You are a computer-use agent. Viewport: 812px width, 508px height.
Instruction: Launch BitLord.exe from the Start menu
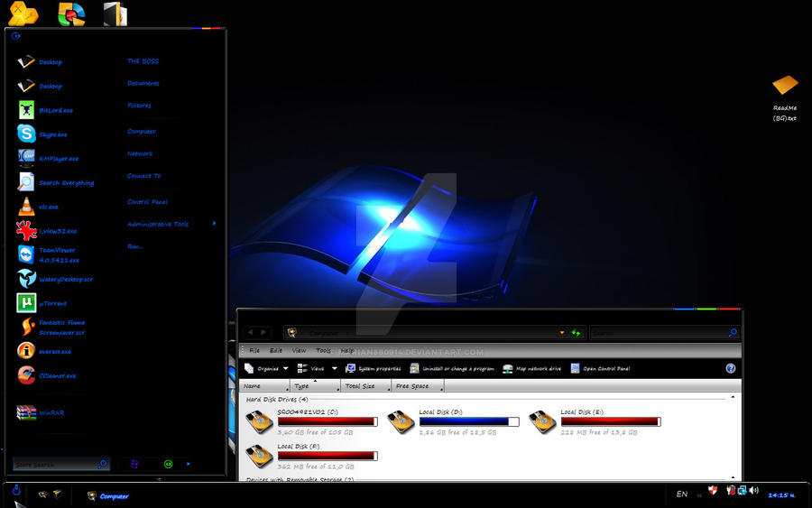tap(46, 110)
